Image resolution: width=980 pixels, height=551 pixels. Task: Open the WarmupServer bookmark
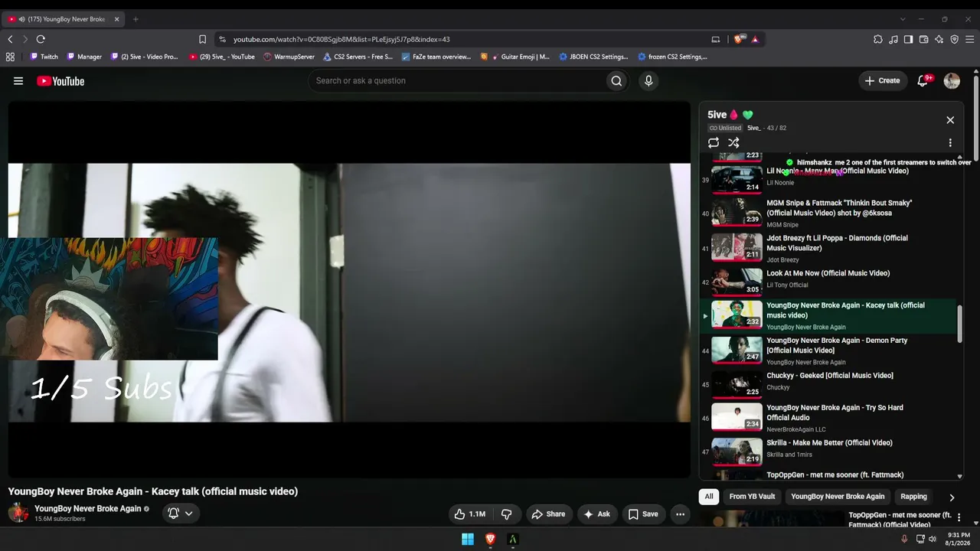click(289, 57)
